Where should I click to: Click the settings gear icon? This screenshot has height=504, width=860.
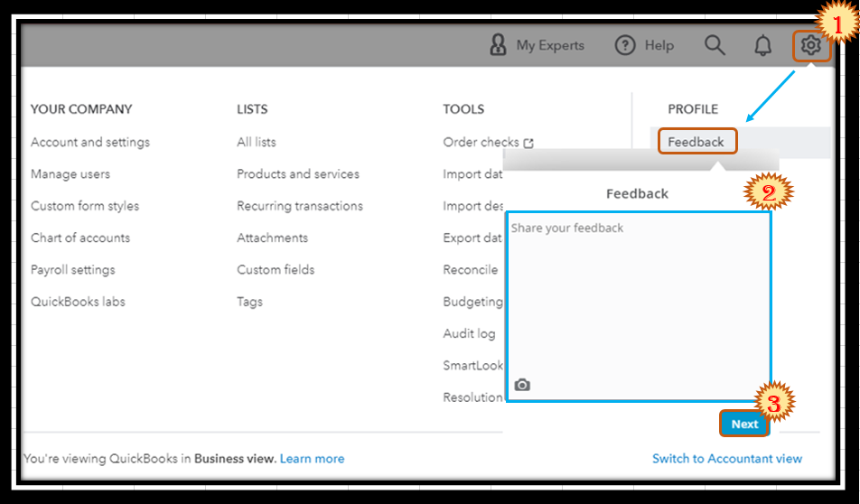click(810, 45)
